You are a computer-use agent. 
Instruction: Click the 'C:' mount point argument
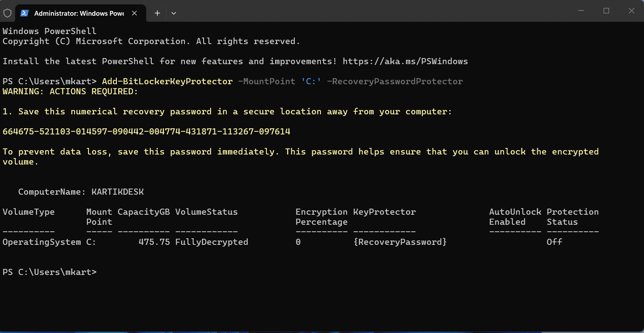(311, 82)
